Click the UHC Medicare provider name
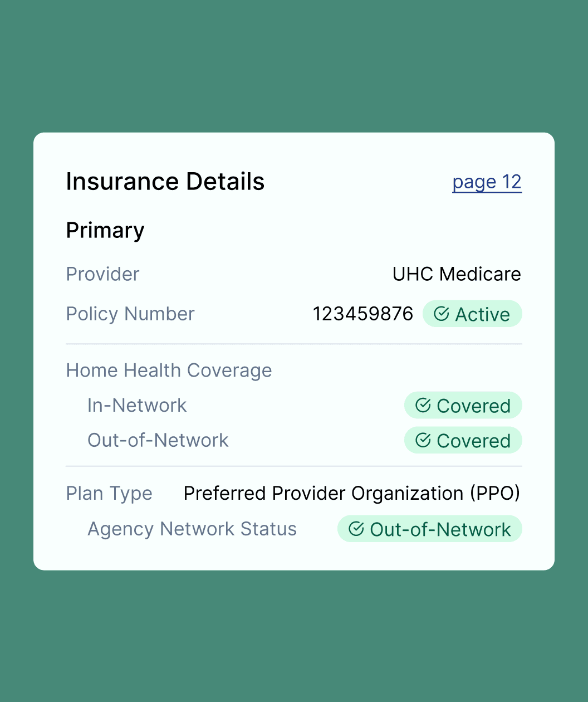 [x=457, y=274]
